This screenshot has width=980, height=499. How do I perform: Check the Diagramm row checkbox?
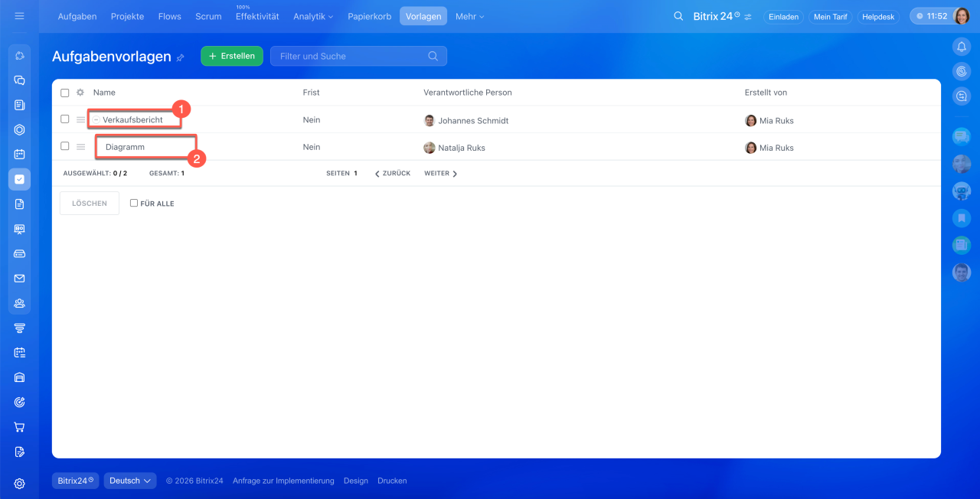65,146
